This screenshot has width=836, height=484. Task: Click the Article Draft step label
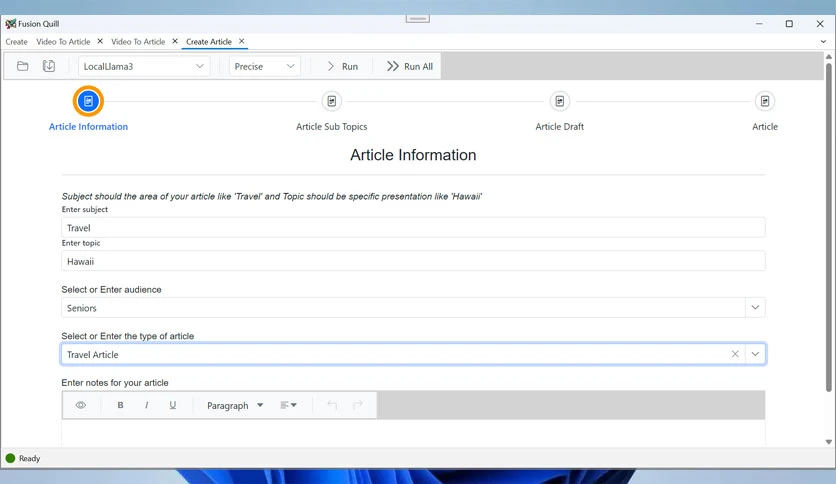[559, 126]
